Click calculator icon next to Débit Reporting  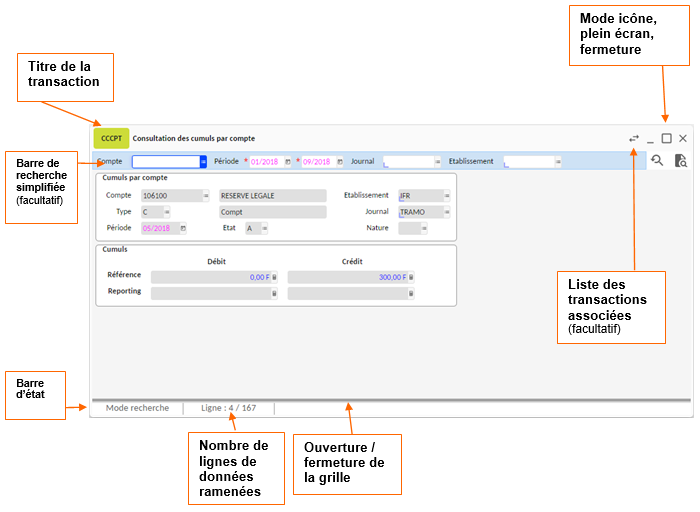pyautogui.click(x=274, y=293)
